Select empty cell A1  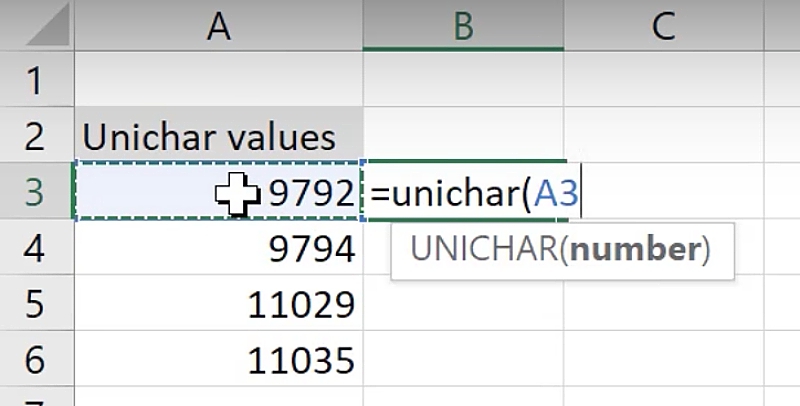218,80
